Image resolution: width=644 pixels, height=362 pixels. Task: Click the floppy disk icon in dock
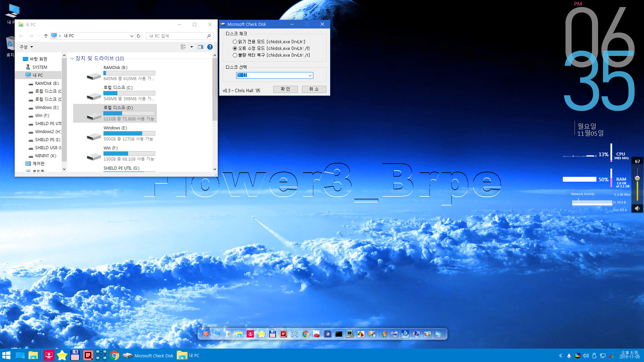(272, 334)
